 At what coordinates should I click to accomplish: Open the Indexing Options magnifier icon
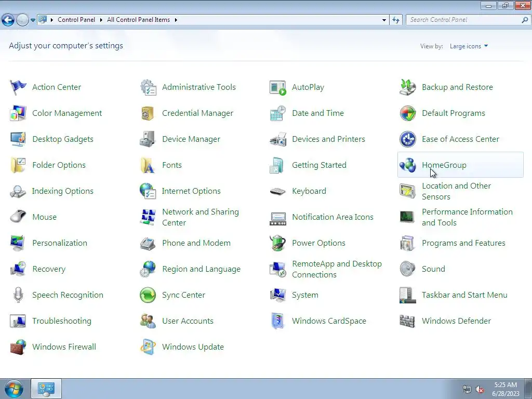pyautogui.click(x=18, y=191)
